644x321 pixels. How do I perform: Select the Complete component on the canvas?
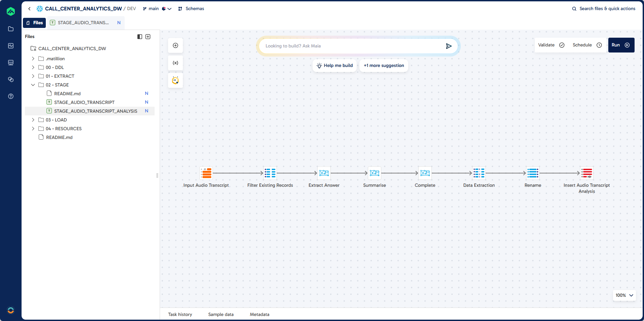[x=425, y=173]
